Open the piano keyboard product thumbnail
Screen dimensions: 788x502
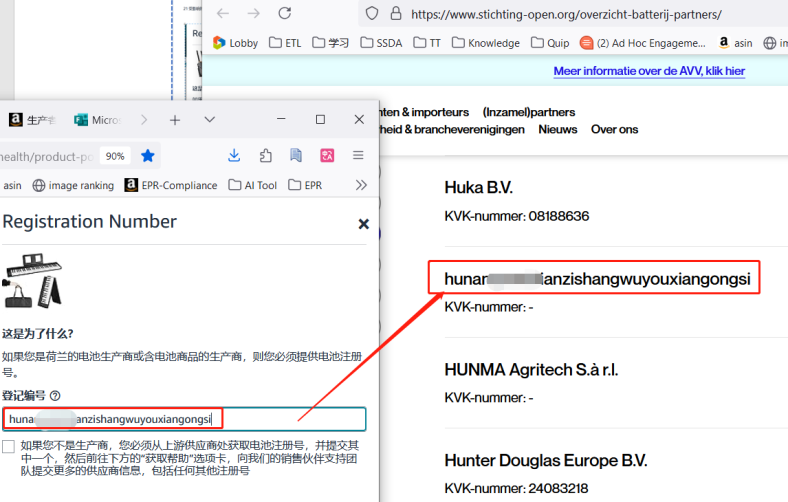click(32, 280)
